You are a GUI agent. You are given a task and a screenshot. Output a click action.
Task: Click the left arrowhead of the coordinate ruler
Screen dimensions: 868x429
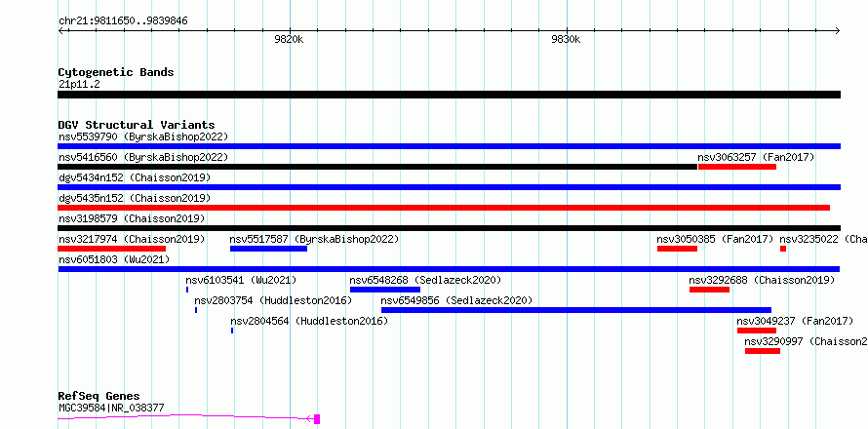click(x=60, y=30)
